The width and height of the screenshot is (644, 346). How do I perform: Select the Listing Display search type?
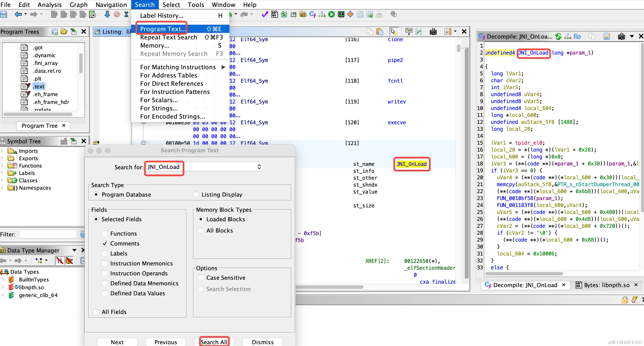196,194
